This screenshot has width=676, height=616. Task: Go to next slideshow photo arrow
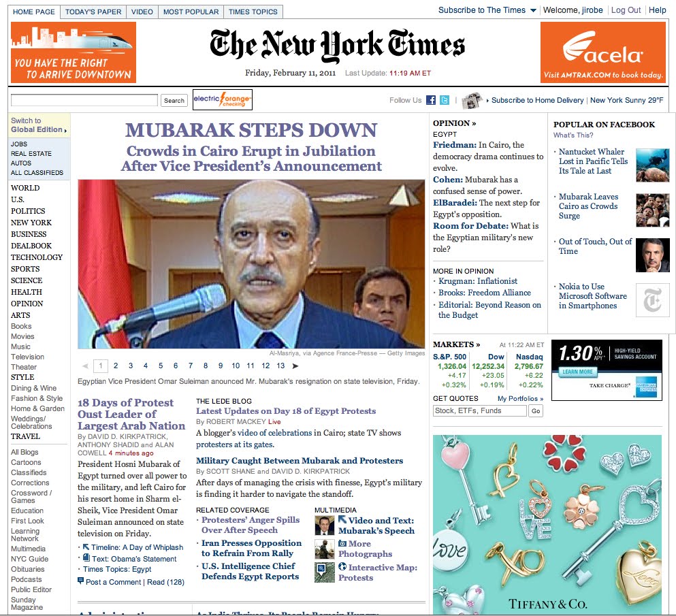[295, 366]
